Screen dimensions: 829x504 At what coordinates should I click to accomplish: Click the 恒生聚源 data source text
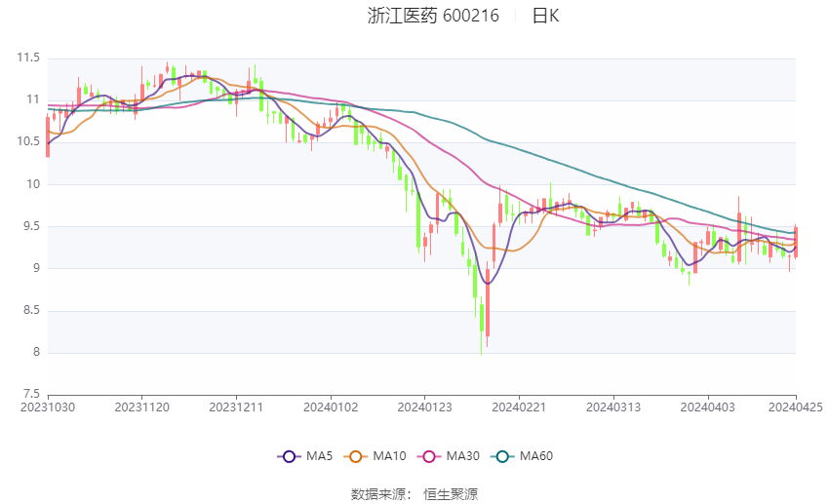(451, 494)
